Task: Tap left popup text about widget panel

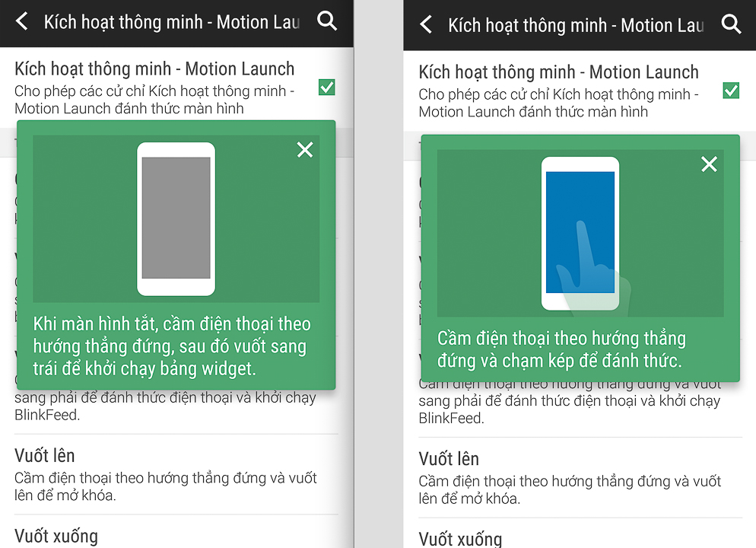Action: [172, 346]
